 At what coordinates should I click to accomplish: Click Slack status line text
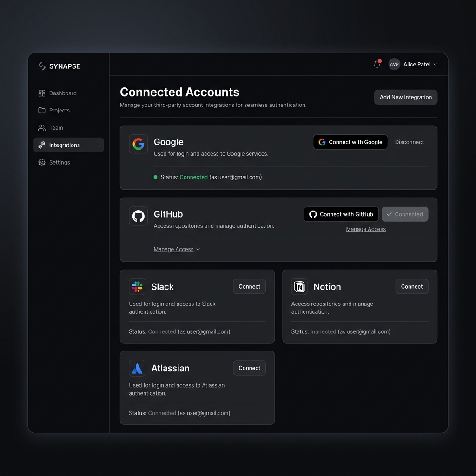point(179,331)
